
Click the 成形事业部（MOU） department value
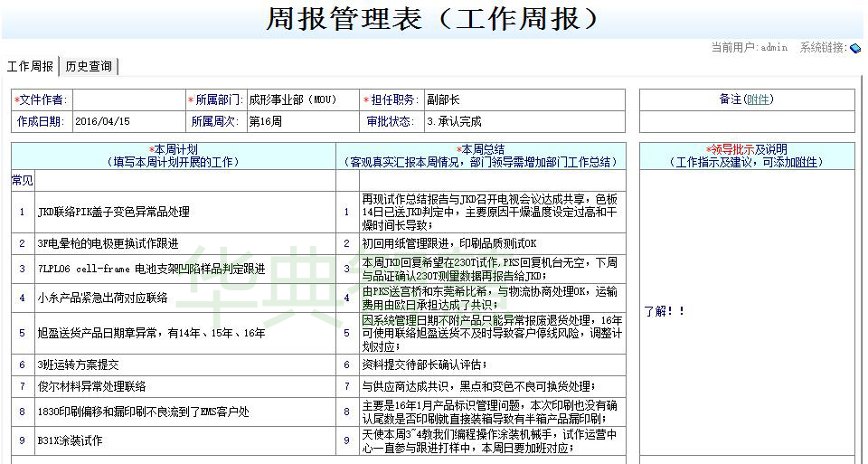[293, 100]
